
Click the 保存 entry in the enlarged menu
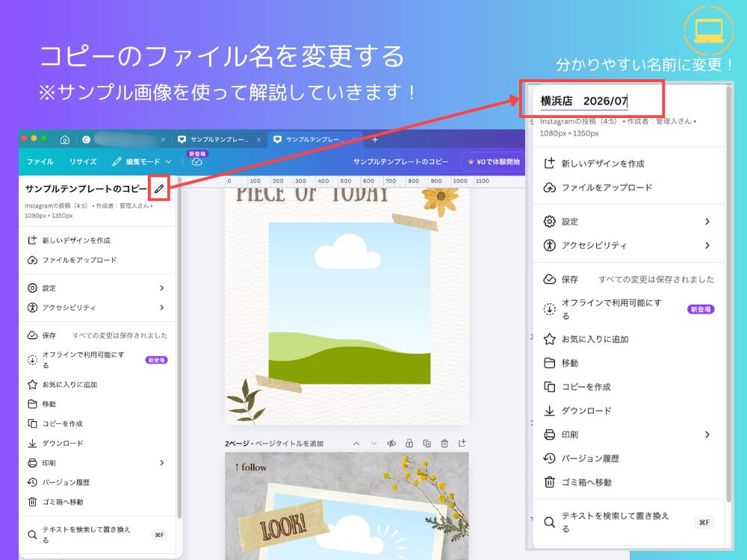pyautogui.click(x=628, y=279)
